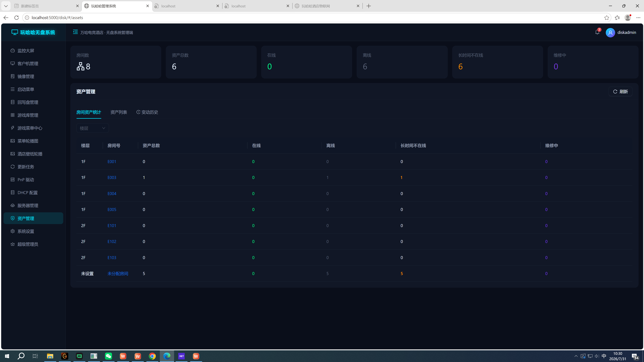Screen dimensions: 644x362
Task: Open room link E101
Action: pyautogui.click(x=112, y=226)
